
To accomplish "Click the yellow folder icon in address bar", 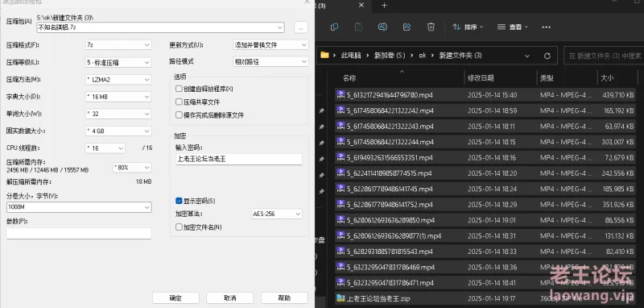I will pos(325,55).
